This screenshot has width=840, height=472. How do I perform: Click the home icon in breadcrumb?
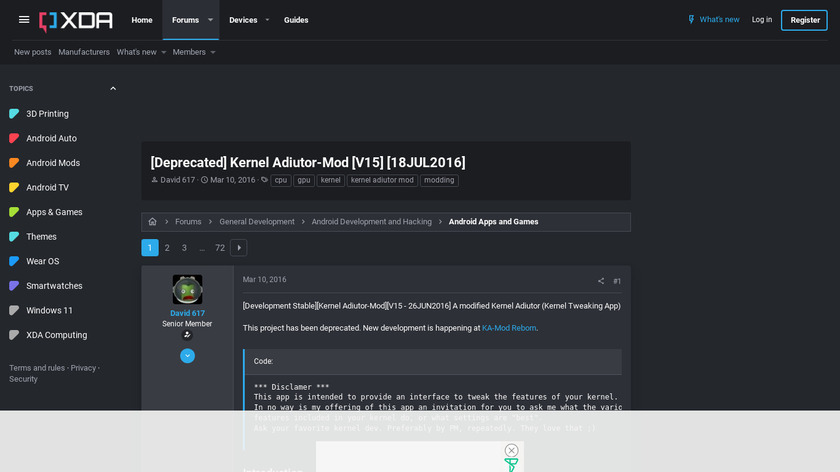pyautogui.click(x=153, y=221)
